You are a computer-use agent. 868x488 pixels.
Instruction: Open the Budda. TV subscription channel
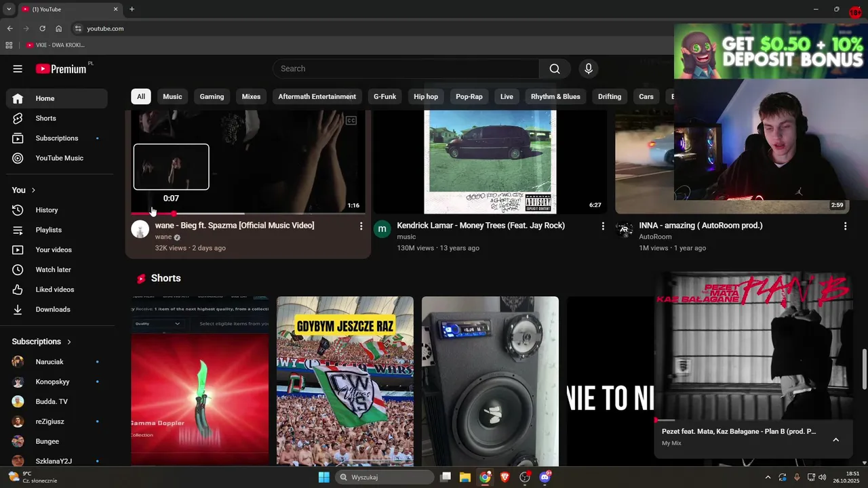(57, 401)
